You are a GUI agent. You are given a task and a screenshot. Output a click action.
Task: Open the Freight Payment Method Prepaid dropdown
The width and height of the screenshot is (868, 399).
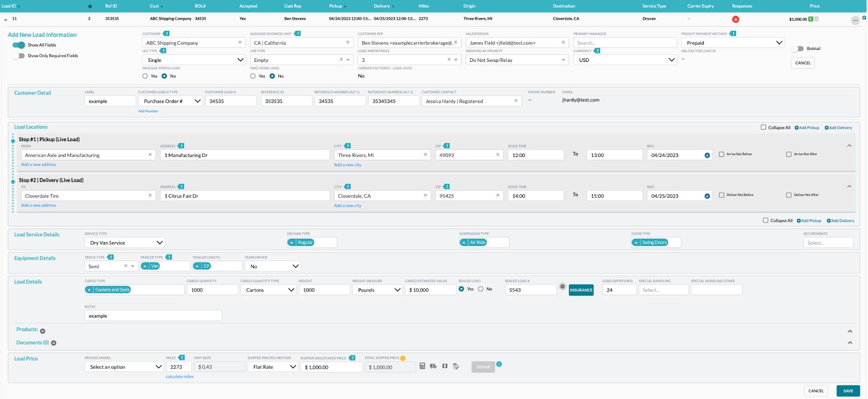point(733,43)
